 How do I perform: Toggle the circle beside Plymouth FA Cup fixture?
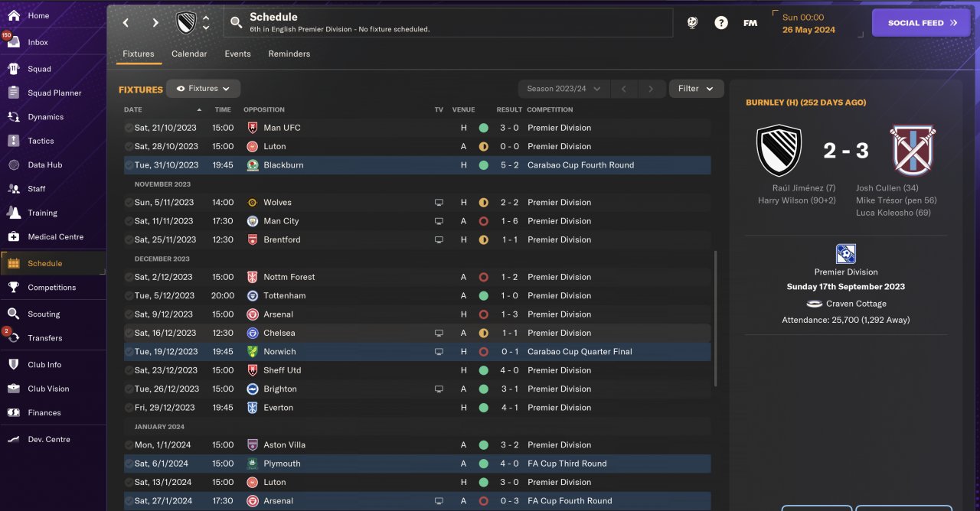(x=129, y=464)
